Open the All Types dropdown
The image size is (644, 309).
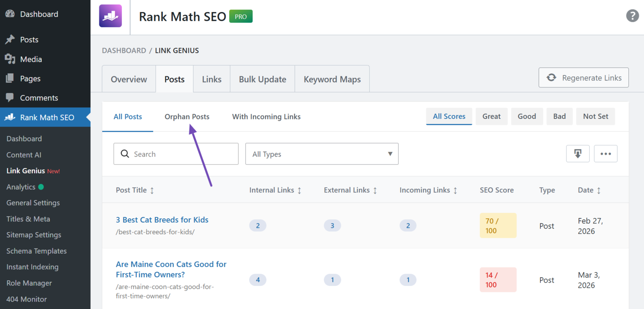pos(322,154)
